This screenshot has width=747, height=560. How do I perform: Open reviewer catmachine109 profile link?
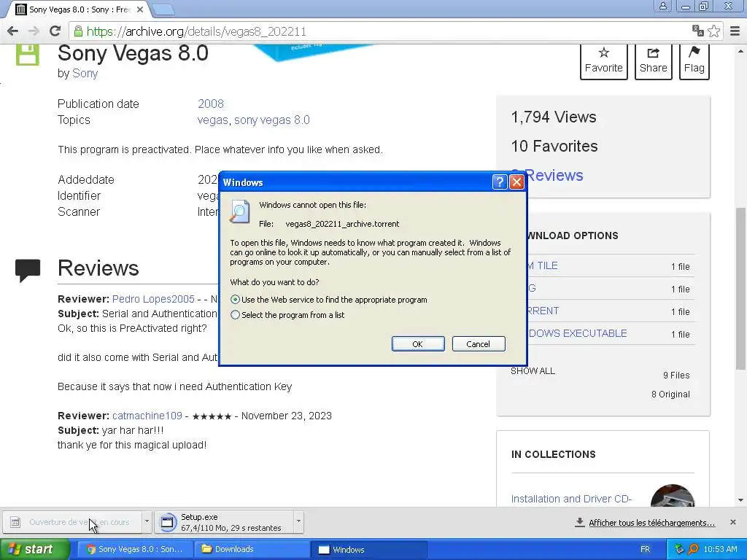pyautogui.click(x=147, y=416)
